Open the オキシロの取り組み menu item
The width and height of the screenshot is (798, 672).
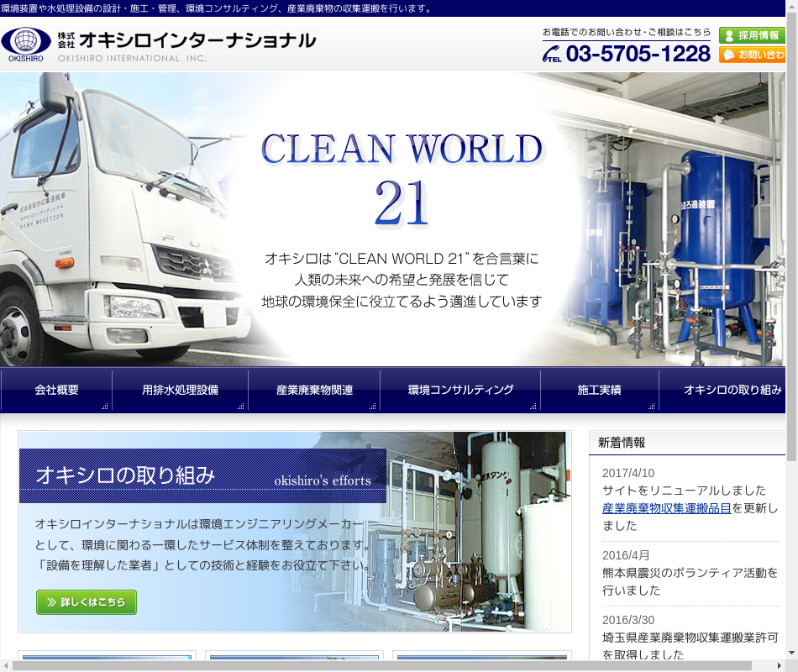pos(722,390)
